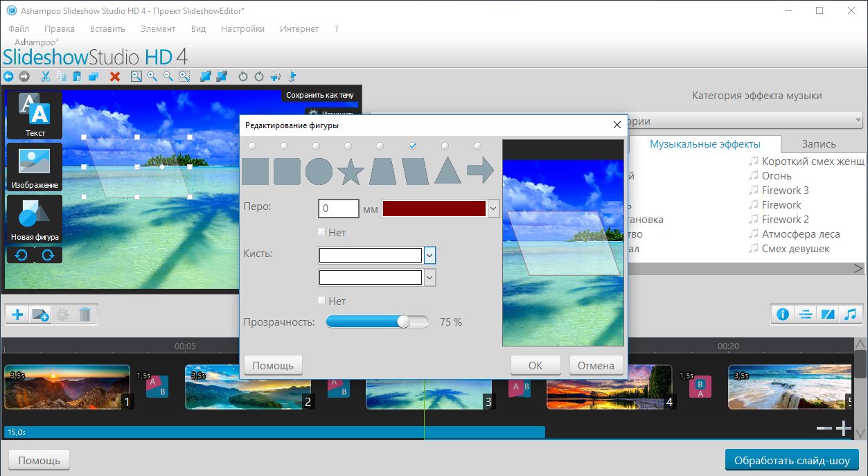This screenshot has height=476, width=868.
Task: Click the red X delete icon
Action: [115, 76]
